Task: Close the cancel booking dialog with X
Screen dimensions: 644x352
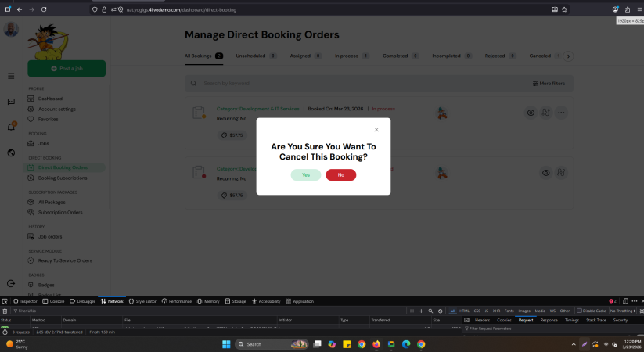Action: [376, 130]
